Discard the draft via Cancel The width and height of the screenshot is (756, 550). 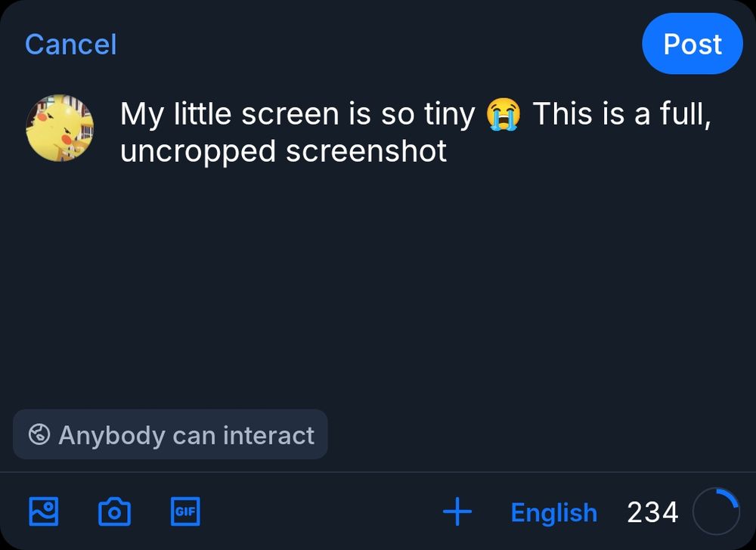[x=70, y=43]
